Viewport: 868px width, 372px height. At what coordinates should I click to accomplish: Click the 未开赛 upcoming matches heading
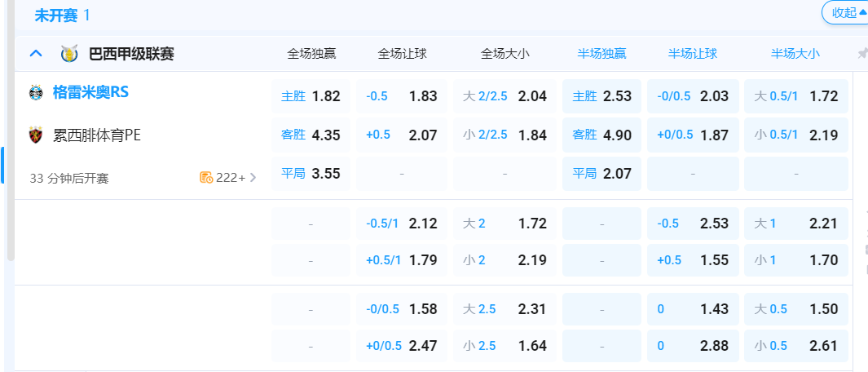click(55, 15)
